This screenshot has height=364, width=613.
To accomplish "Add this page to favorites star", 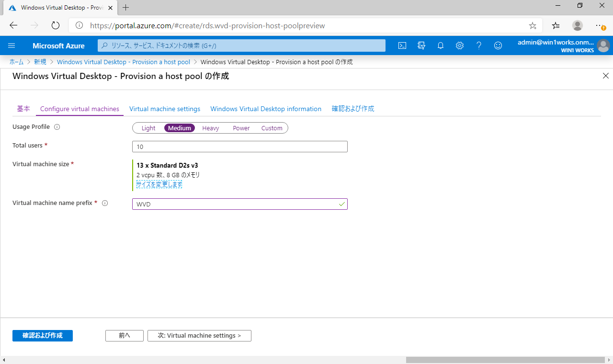I will (x=533, y=25).
